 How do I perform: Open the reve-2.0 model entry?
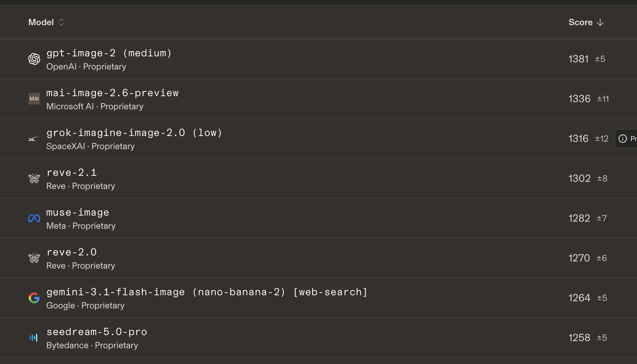tap(71, 252)
